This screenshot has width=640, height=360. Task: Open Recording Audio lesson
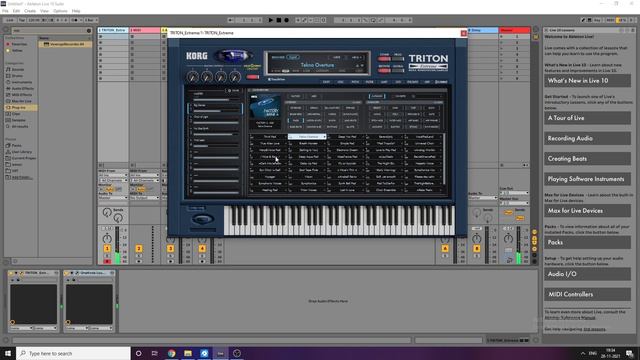(587, 138)
